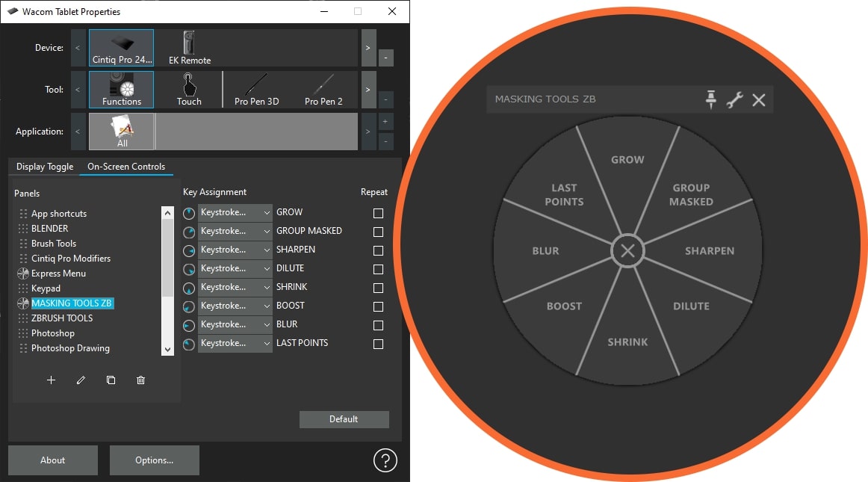Open the Options... dialog
Viewport: 868px width, 482px height.
pos(155,460)
